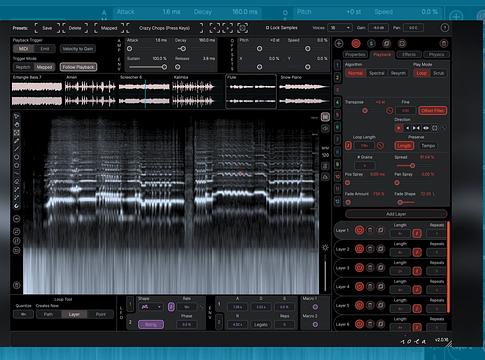Image resolution: width=485 pixels, height=360 pixels.
Task: Click the random preset dice icon
Action: [242, 28]
